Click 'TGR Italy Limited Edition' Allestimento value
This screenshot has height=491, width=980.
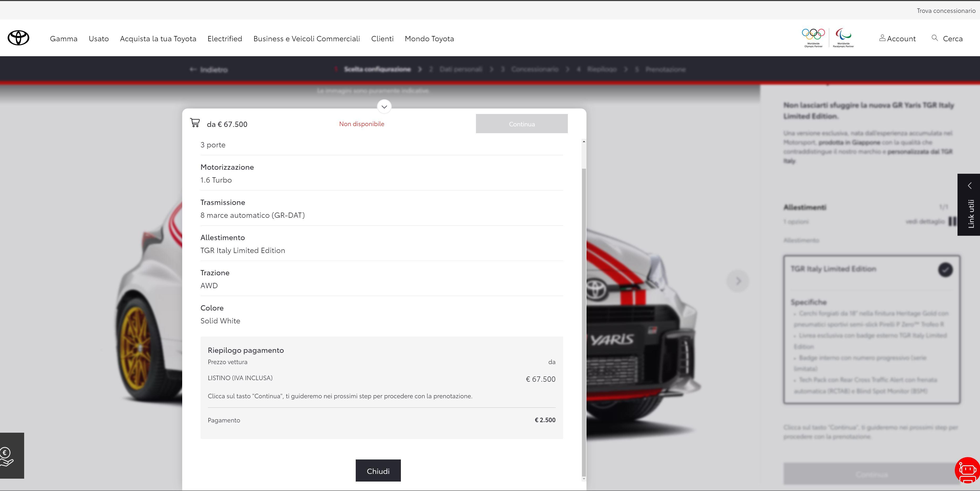point(243,250)
